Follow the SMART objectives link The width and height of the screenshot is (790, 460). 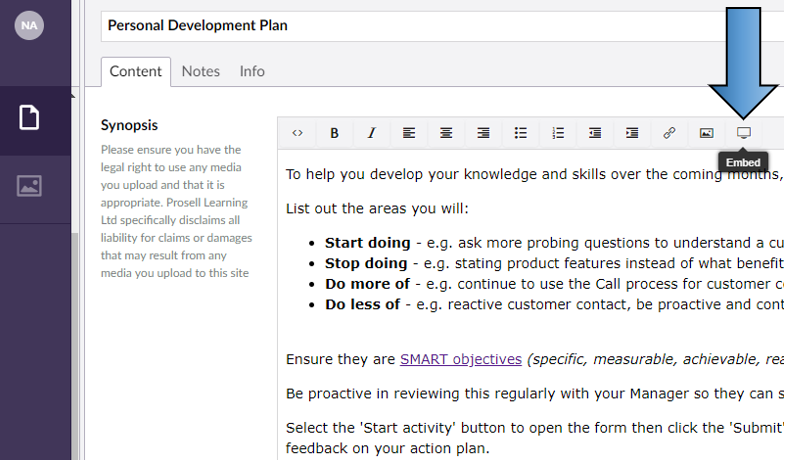pos(460,359)
